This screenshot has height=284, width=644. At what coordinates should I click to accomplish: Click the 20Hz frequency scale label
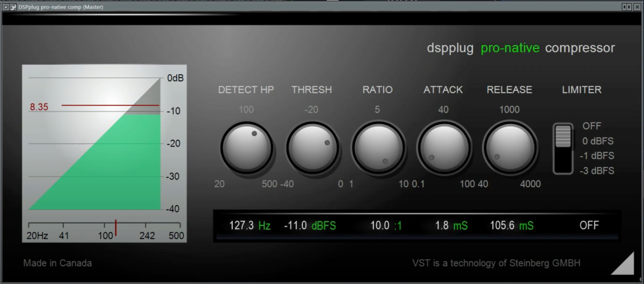pos(38,236)
